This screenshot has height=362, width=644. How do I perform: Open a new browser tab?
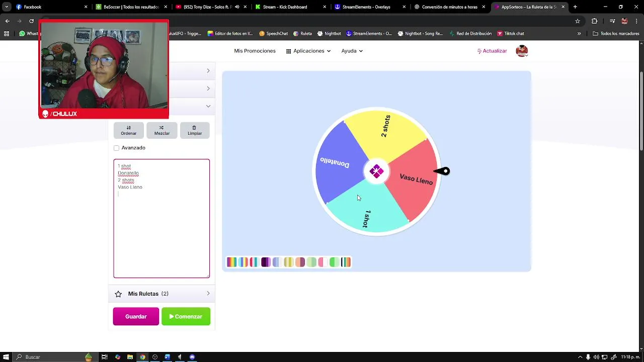pos(575,7)
